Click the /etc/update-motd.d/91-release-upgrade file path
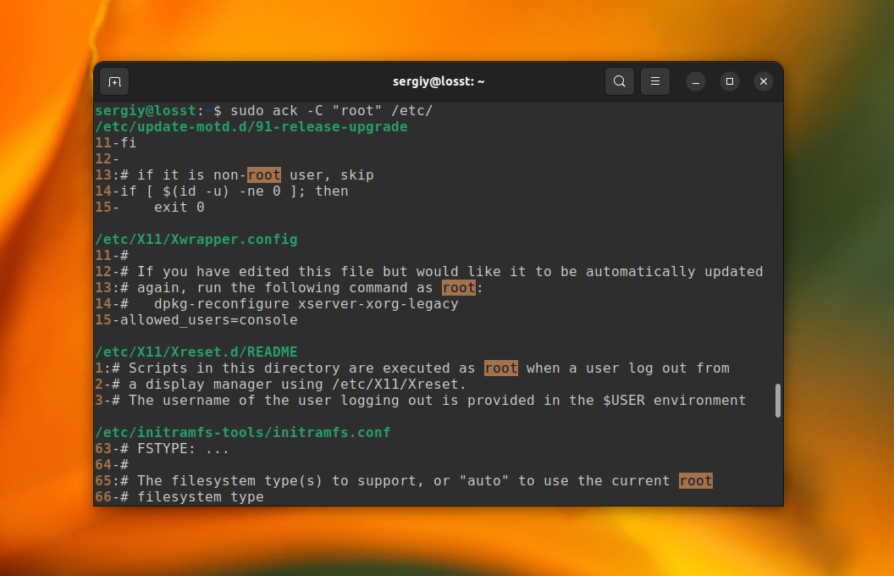 coord(251,127)
